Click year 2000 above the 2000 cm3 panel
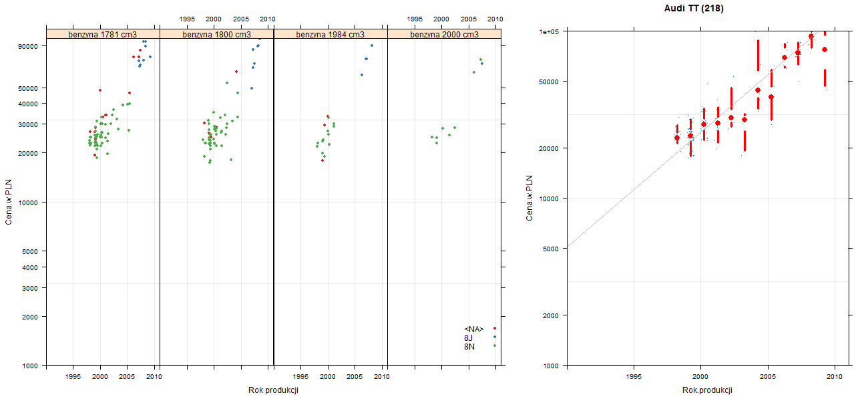Screen dimensions: 868x401 pos(442,19)
